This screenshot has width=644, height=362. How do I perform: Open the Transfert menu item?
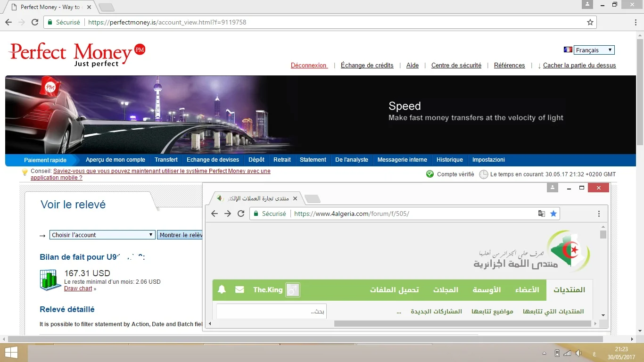click(166, 160)
